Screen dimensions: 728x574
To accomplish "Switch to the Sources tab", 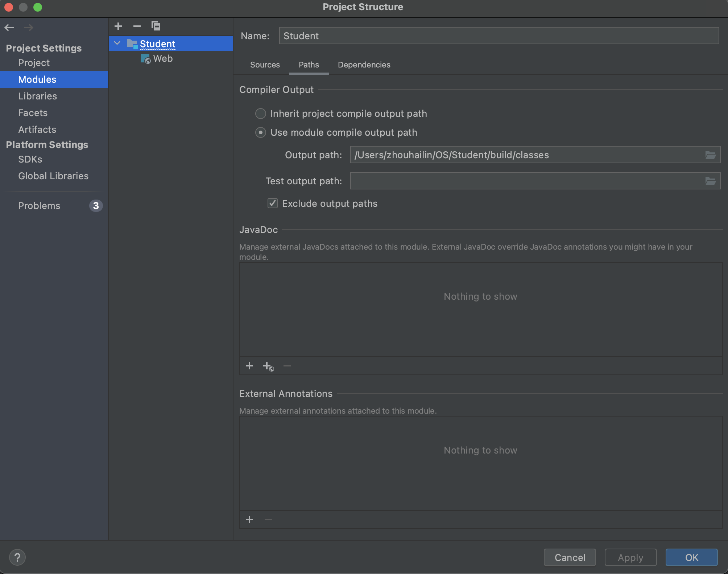I will click(265, 65).
